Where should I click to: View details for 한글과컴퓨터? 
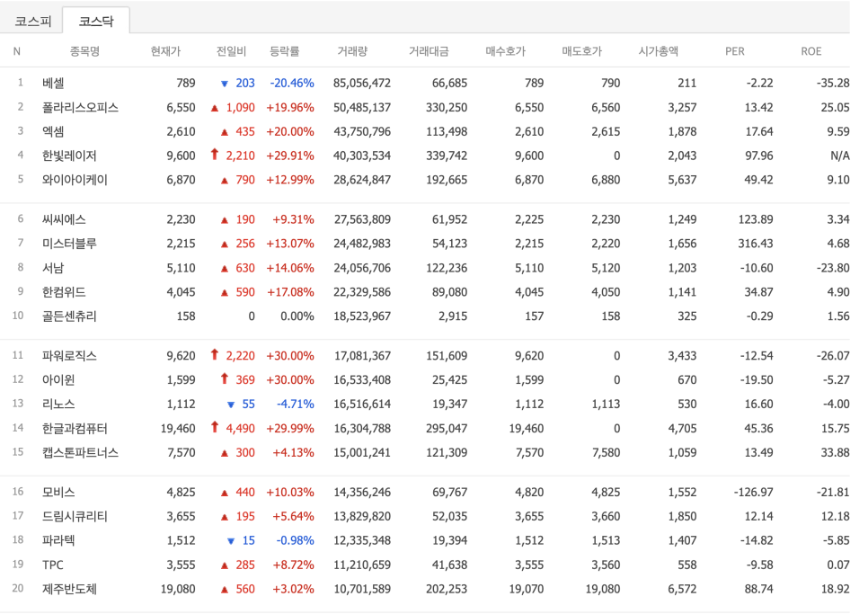75,429
